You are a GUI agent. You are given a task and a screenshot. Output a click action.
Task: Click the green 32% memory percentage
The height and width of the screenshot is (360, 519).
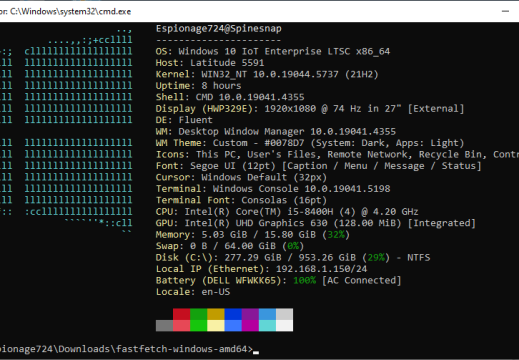336,234
